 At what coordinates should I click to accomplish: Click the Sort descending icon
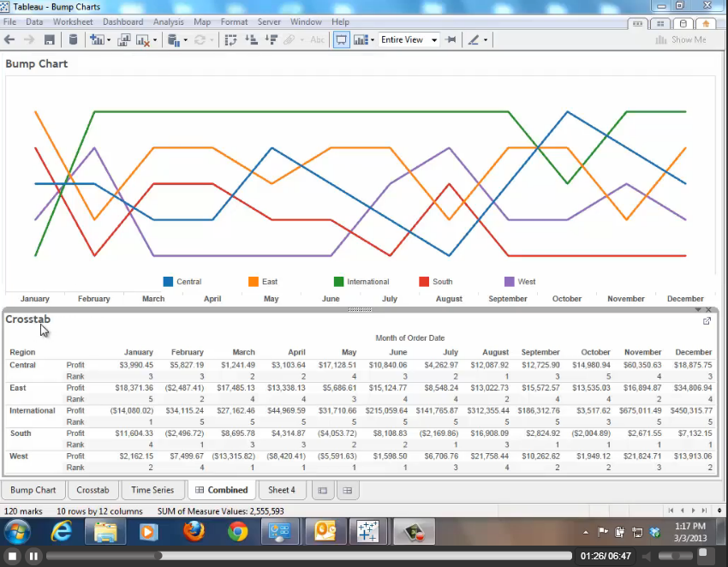coord(271,40)
